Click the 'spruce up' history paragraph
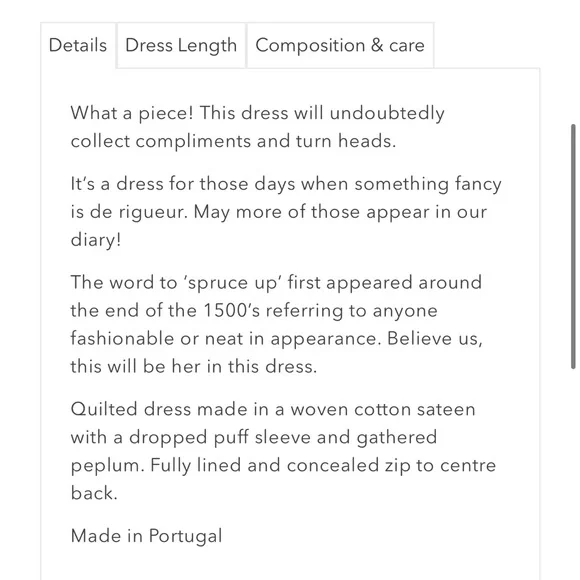This screenshot has height=580, width=580. pos(276,324)
